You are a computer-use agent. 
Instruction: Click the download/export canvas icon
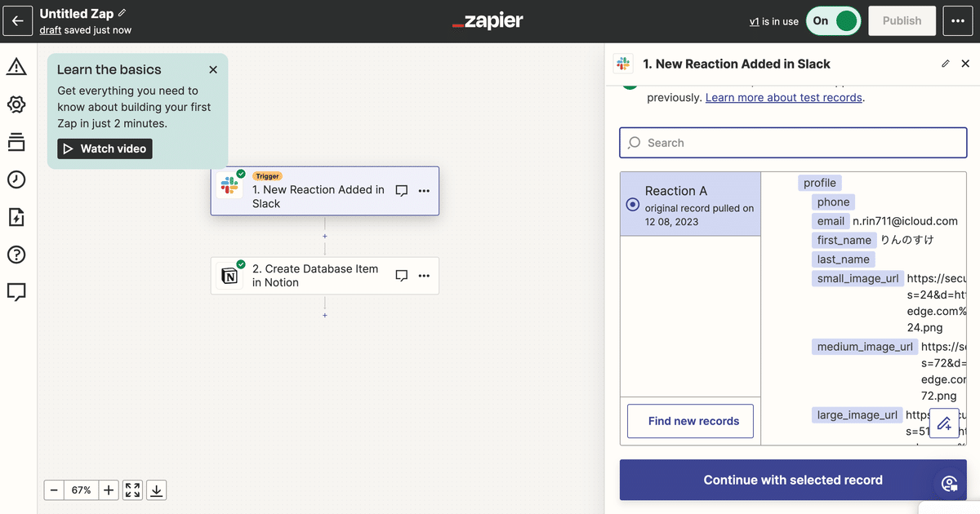tap(157, 490)
